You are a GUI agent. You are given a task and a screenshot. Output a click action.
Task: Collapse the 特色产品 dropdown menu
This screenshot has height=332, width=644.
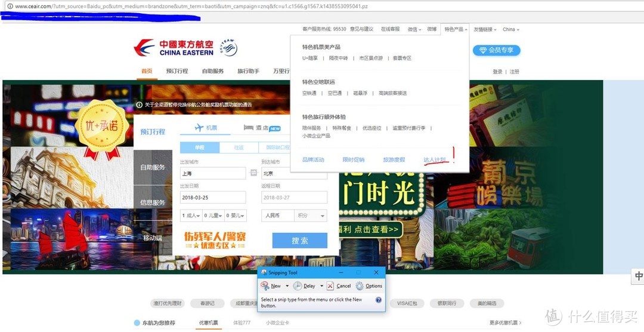click(456, 29)
